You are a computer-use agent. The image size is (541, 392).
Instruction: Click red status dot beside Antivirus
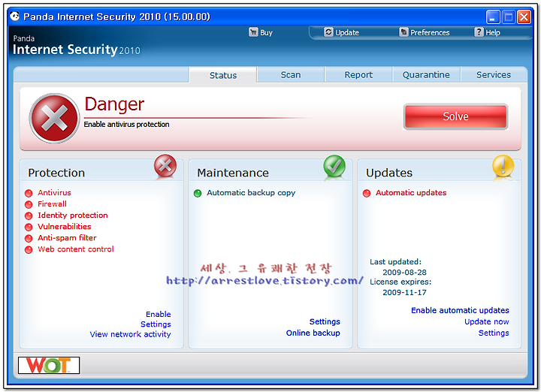pos(29,193)
